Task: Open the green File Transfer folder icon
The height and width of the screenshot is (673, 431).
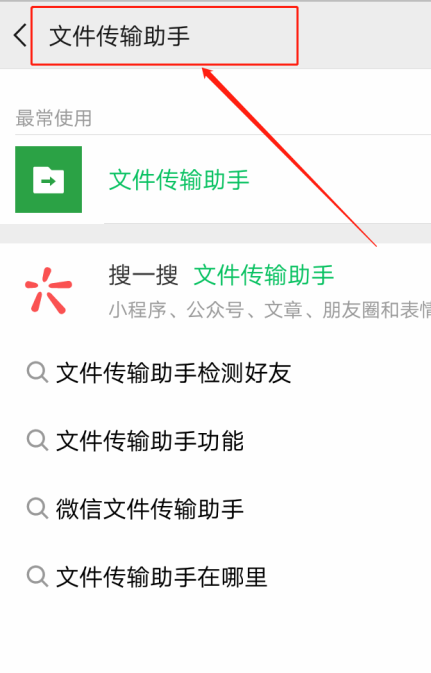Action: [x=49, y=179]
